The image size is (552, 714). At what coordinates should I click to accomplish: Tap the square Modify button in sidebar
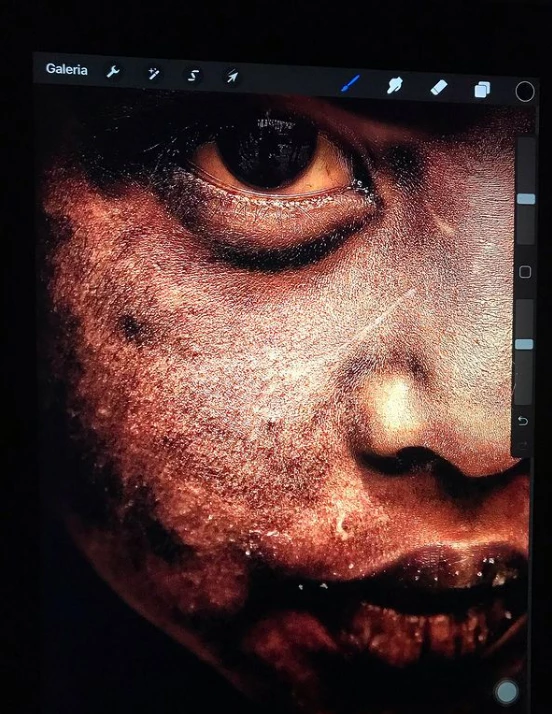[525, 272]
